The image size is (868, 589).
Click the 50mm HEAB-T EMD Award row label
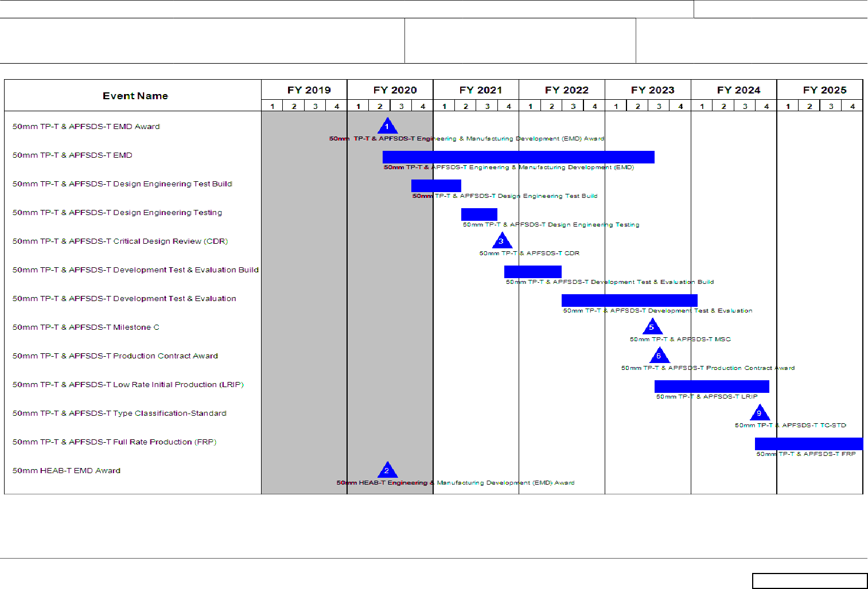click(x=67, y=471)
